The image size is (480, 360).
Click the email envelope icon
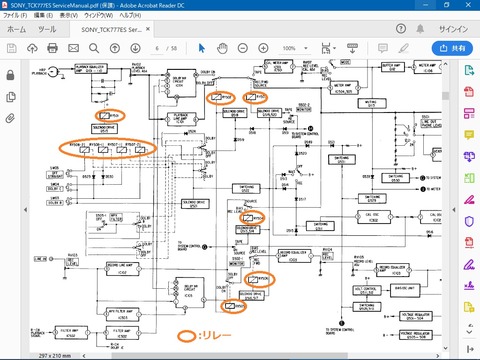73,48
